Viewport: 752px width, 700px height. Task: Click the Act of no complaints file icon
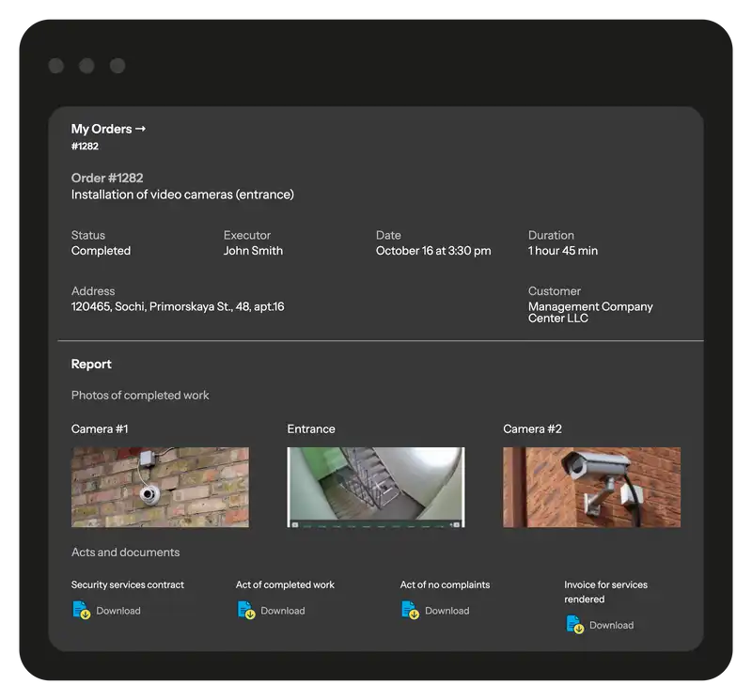411,611
